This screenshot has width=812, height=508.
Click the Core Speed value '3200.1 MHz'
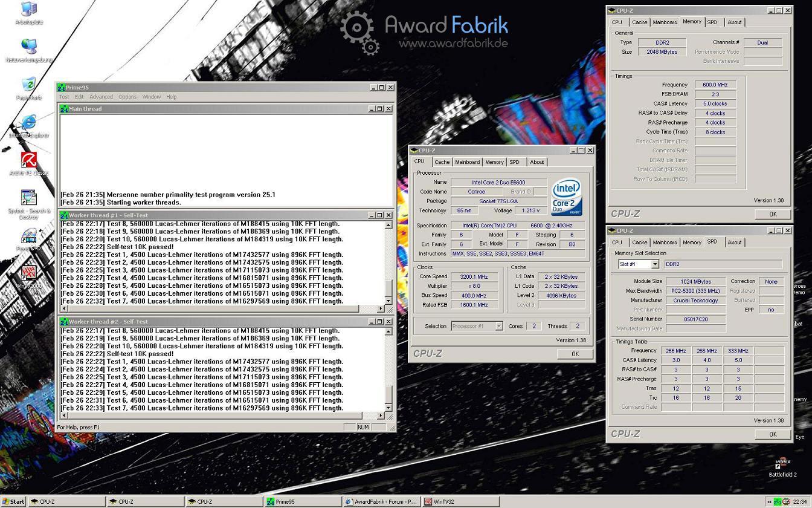pyautogui.click(x=474, y=276)
